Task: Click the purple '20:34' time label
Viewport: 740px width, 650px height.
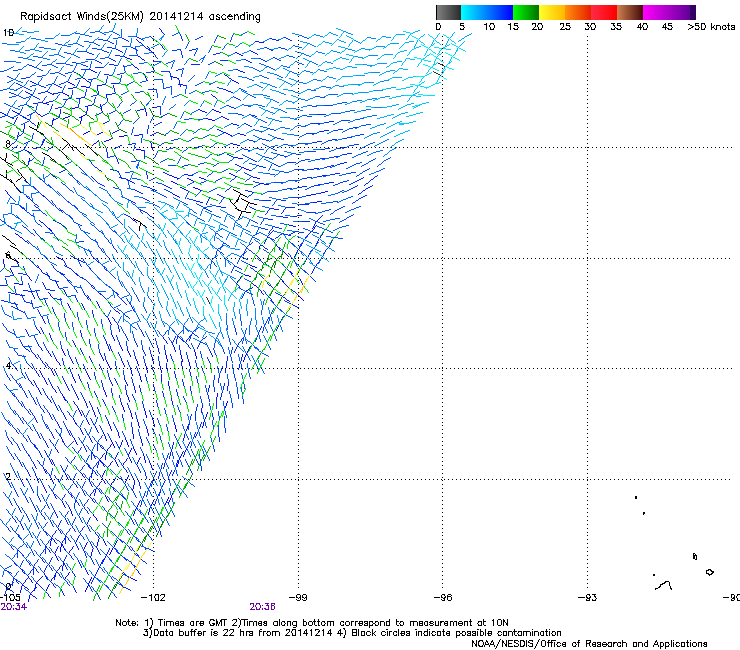Action: point(14,607)
